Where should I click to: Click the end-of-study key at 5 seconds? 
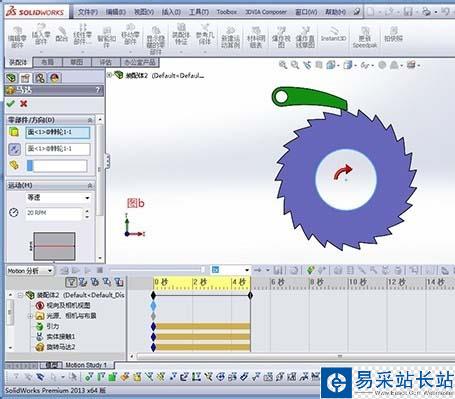click(250, 295)
